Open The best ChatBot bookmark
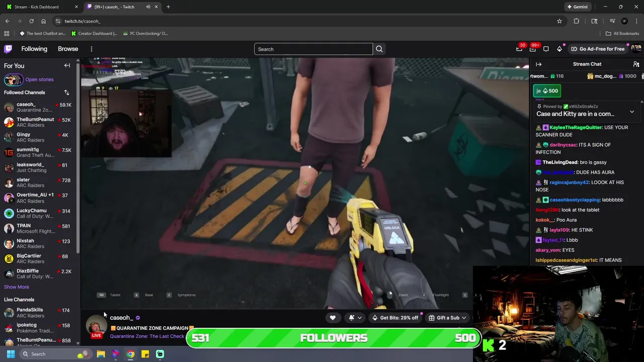 click(x=42, y=34)
